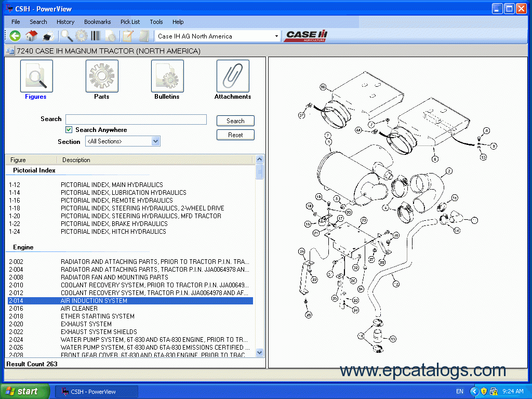Viewport: 532px width, 399px height.
Task: Open the Pick List menu
Action: tap(130, 22)
